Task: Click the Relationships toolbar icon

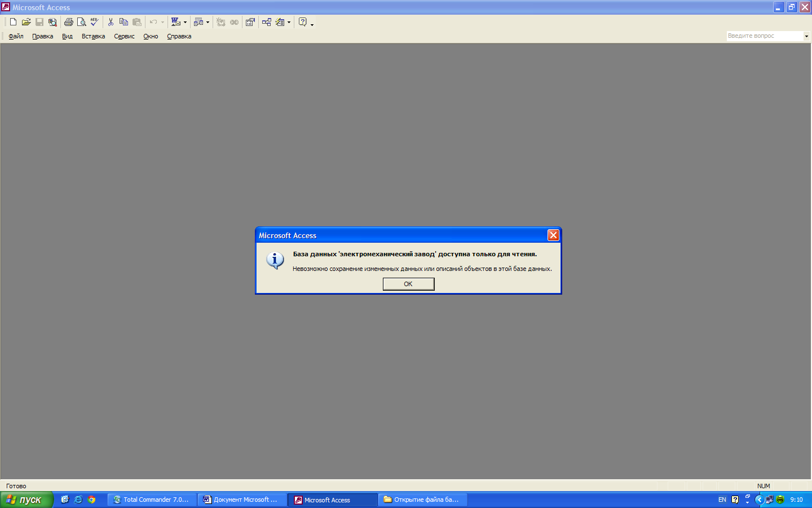Action: [x=267, y=22]
